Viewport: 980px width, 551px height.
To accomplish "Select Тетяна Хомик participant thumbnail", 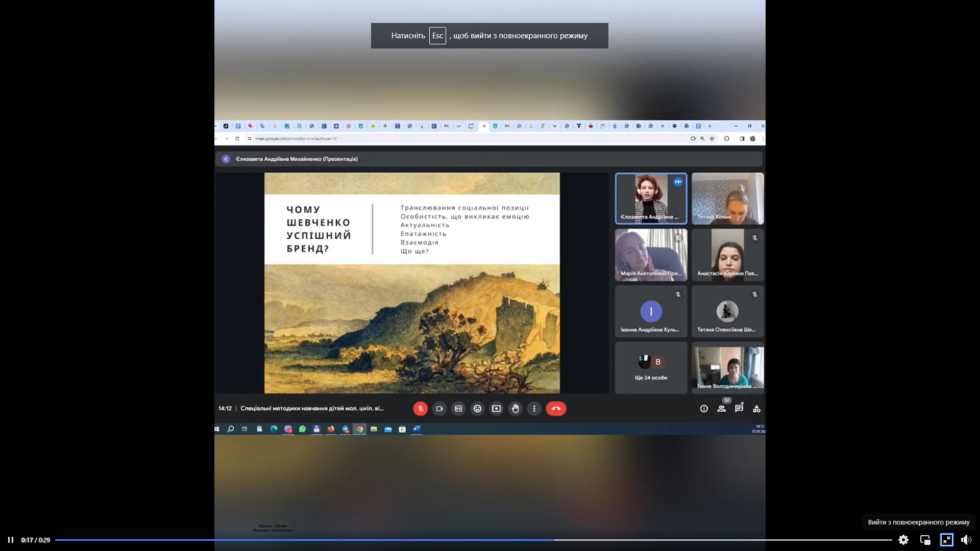I will [727, 198].
